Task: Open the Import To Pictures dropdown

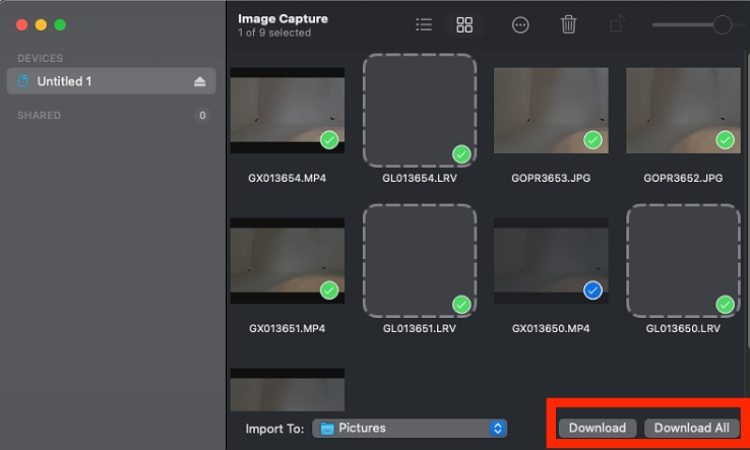Action: click(x=409, y=428)
